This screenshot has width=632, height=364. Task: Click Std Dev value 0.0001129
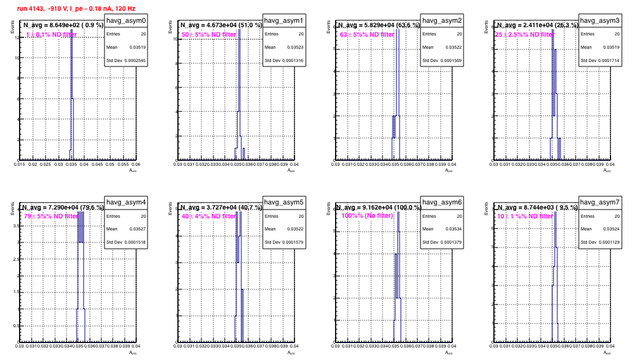point(609,242)
